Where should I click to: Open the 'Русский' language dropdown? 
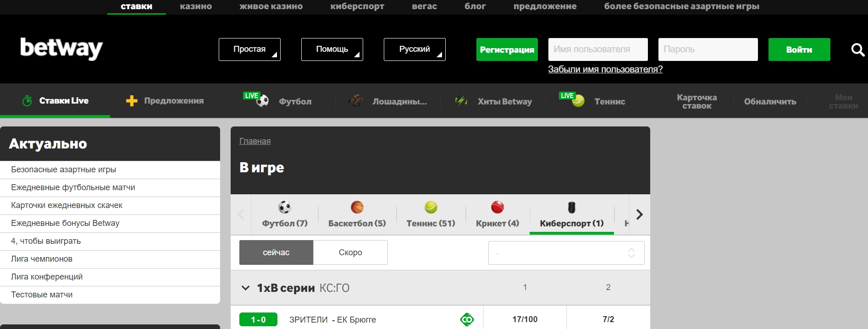click(x=415, y=49)
